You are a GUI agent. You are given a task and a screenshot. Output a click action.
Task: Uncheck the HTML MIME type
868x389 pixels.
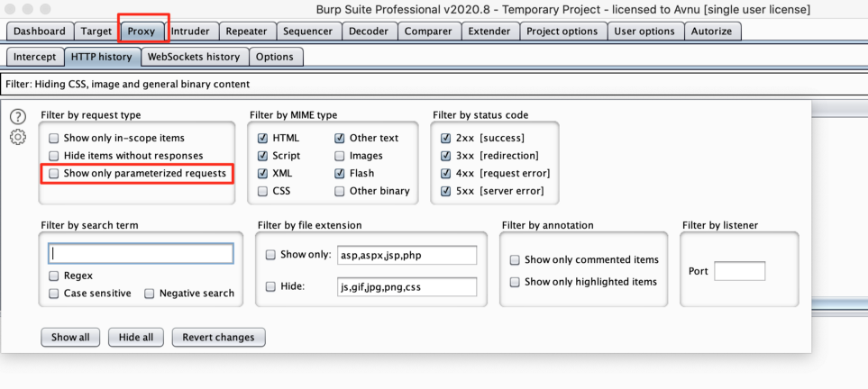[262, 139]
